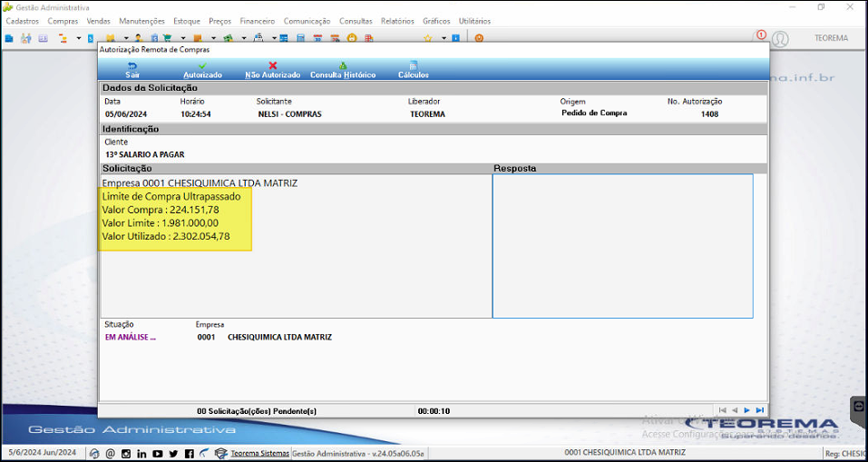Click the green shopping cart toolbar icon
The image size is (868, 462).
click(x=167, y=38)
